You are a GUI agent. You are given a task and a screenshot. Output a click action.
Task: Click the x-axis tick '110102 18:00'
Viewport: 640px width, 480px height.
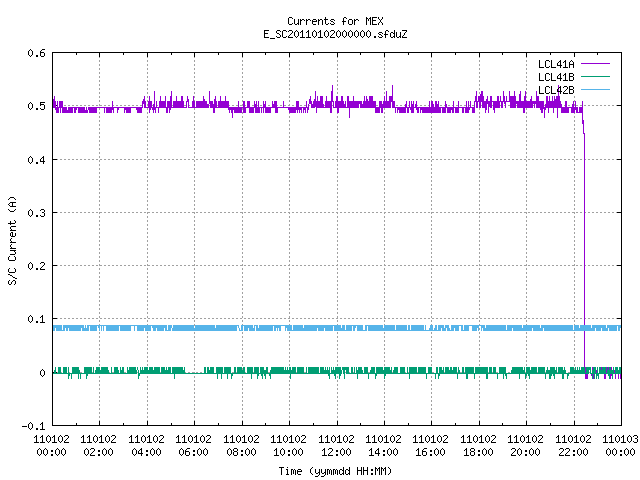coord(478,446)
